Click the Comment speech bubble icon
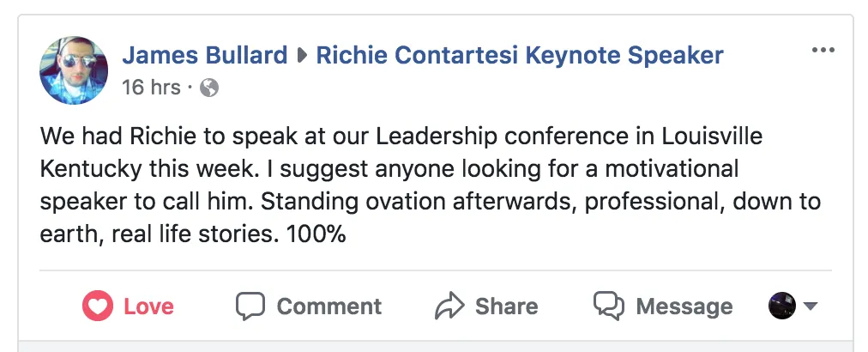The image size is (868, 352). pos(250,306)
